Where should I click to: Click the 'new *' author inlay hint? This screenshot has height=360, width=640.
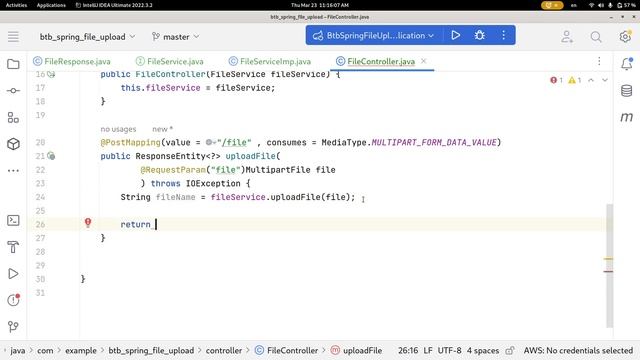[x=162, y=129]
